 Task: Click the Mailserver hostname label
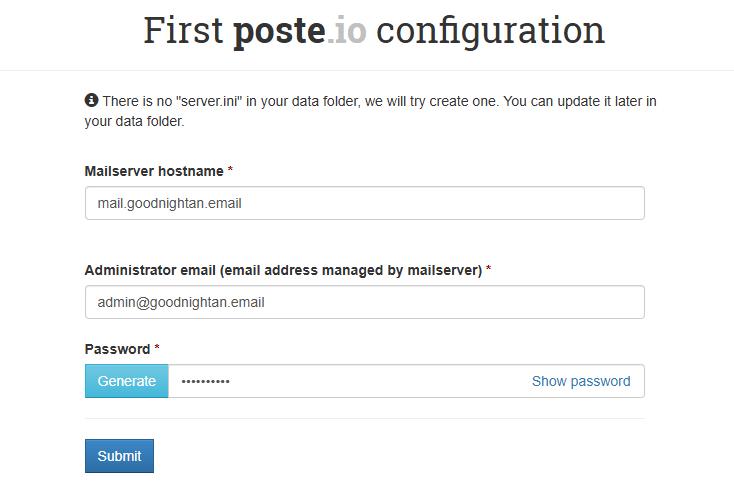(x=154, y=171)
